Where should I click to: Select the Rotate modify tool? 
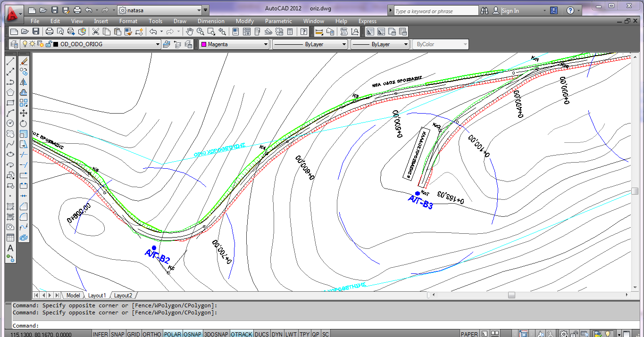[x=24, y=123]
